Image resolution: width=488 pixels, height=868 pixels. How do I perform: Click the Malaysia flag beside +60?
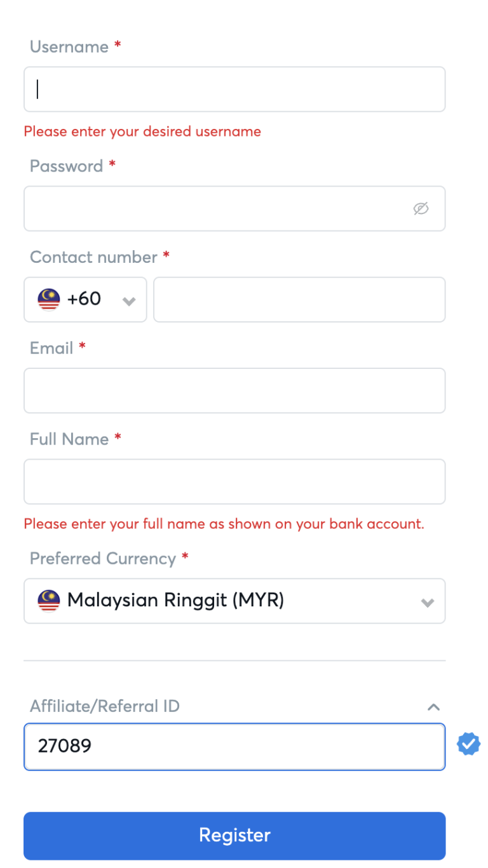point(49,299)
